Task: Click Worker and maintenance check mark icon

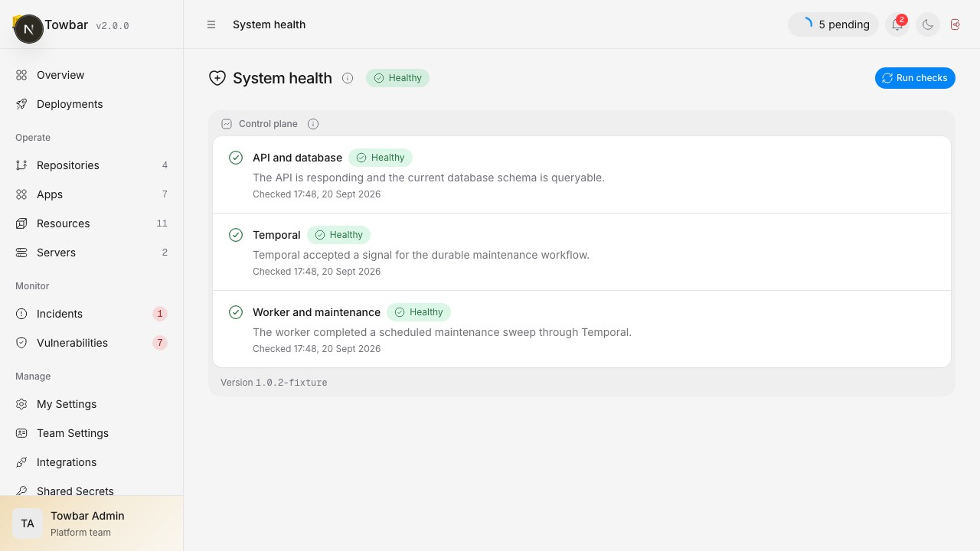Action: pyautogui.click(x=236, y=312)
